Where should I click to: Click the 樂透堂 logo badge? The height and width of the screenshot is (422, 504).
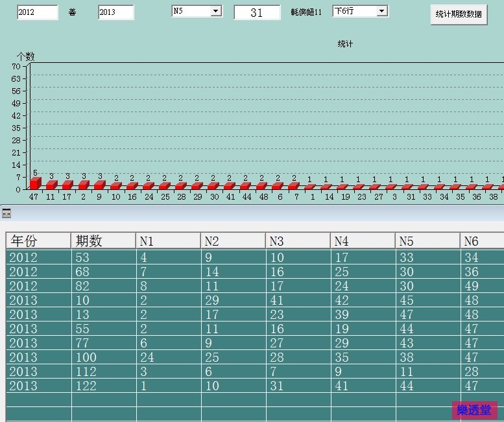coord(475,410)
